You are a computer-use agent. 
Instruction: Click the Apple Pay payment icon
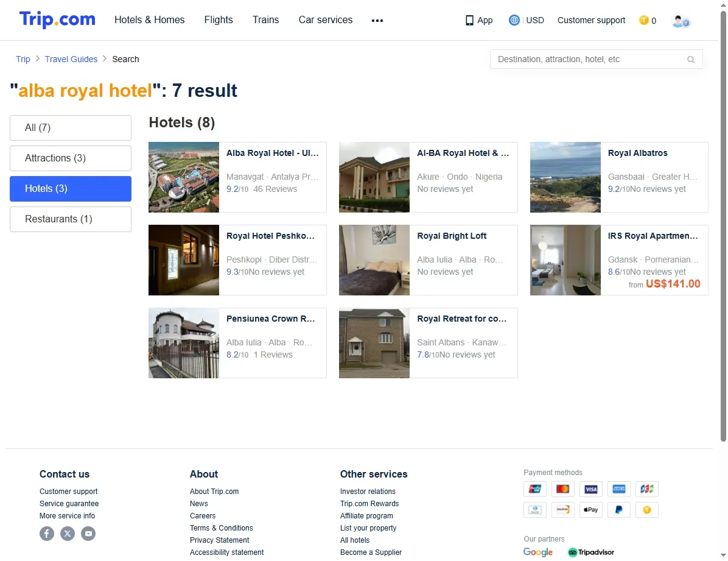[x=591, y=510]
